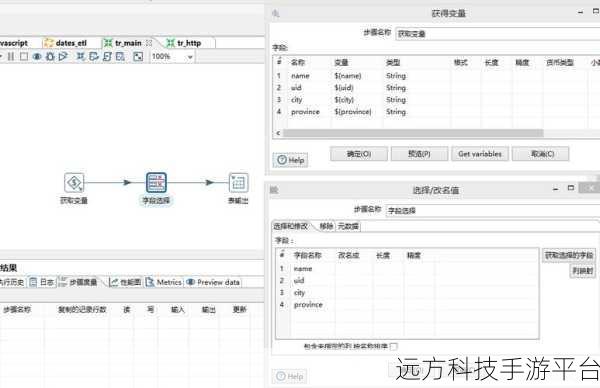The width and height of the screenshot is (600, 388).
Task: Explore the database from the toolbar
Action: 121,57
